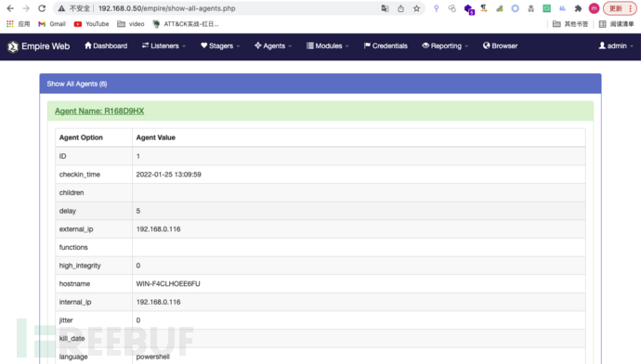Open the video bookmarks folder
Screen dimensions: 641x364
click(131, 24)
